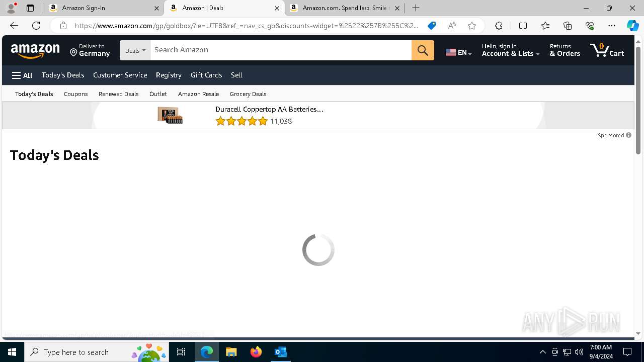Focus the Search Amazon input field
644x362 pixels.
click(x=281, y=50)
